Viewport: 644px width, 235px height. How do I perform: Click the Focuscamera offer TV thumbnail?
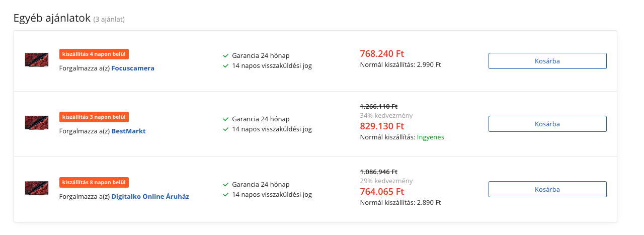click(x=37, y=60)
